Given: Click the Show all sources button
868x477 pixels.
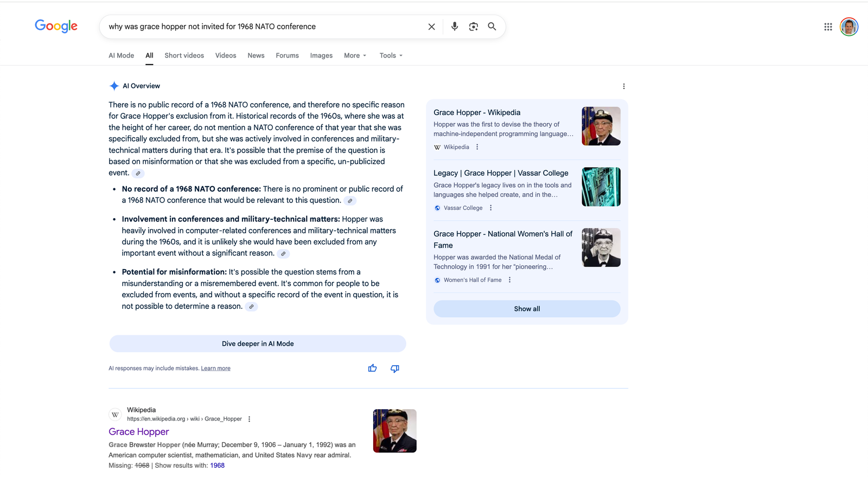Looking at the screenshot, I should [x=527, y=309].
